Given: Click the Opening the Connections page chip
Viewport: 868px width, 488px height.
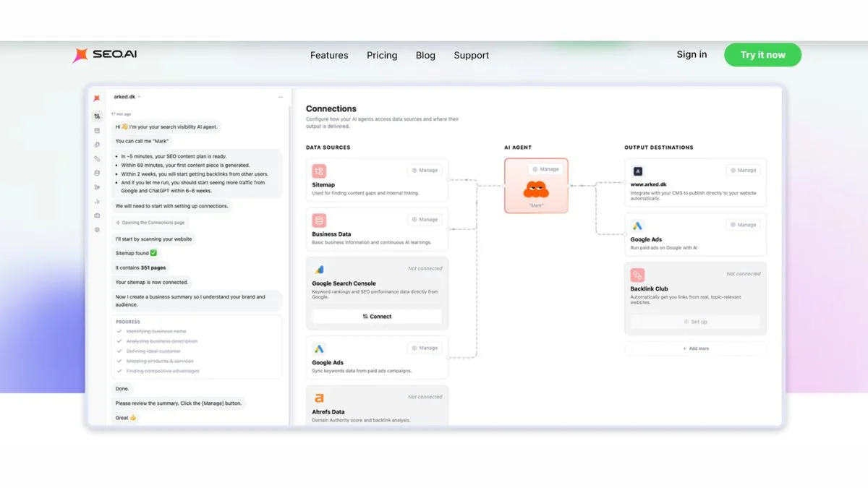Looking at the screenshot, I should (150, 223).
